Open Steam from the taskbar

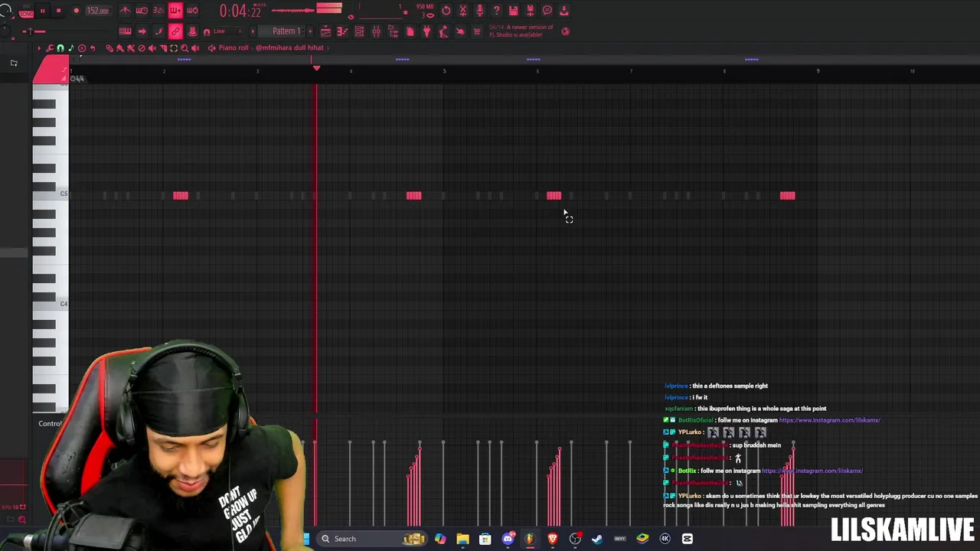[x=597, y=539]
